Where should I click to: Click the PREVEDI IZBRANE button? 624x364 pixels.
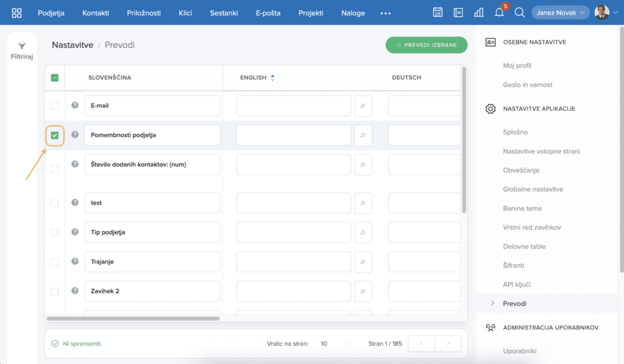(426, 45)
